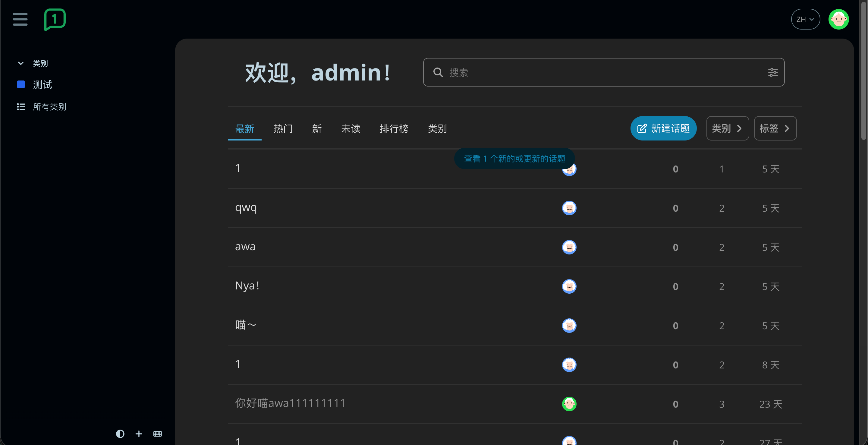Screen dimensions: 868x445
Task: Open the topic titled qwq
Action: click(246, 208)
